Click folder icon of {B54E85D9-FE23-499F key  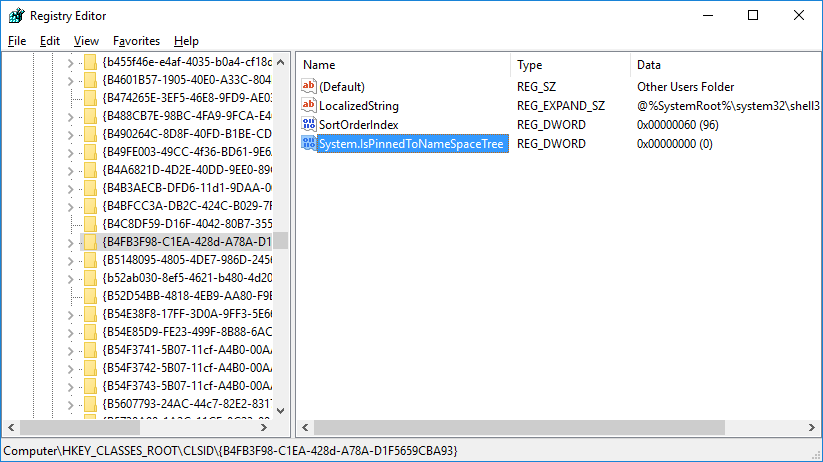(90, 332)
